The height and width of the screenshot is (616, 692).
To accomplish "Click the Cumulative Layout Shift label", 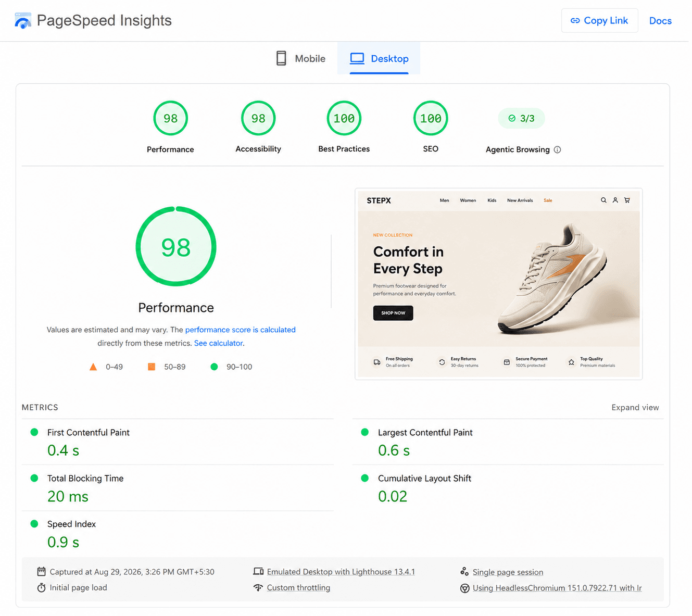I will click(424, 478).
